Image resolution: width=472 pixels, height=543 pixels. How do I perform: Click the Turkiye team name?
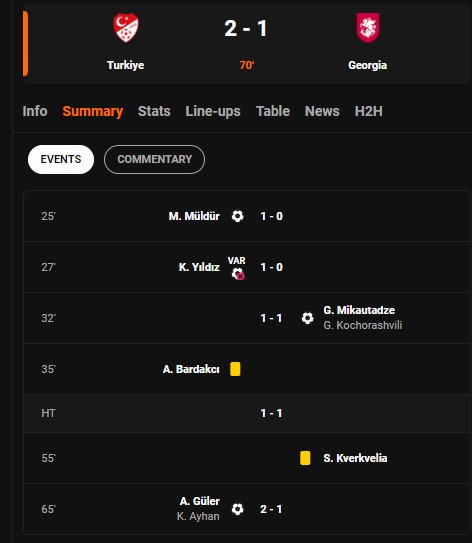click(x=125, y=65)
